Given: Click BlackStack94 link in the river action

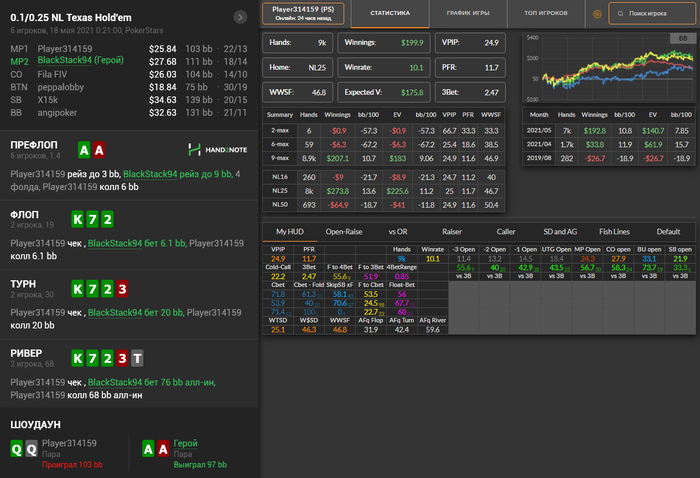Looking at the screenshot, I should [115, 382].
